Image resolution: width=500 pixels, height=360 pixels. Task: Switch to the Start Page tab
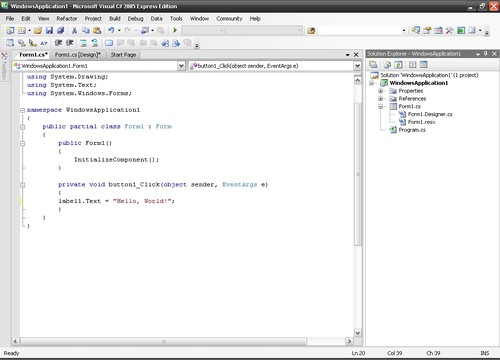123,55
